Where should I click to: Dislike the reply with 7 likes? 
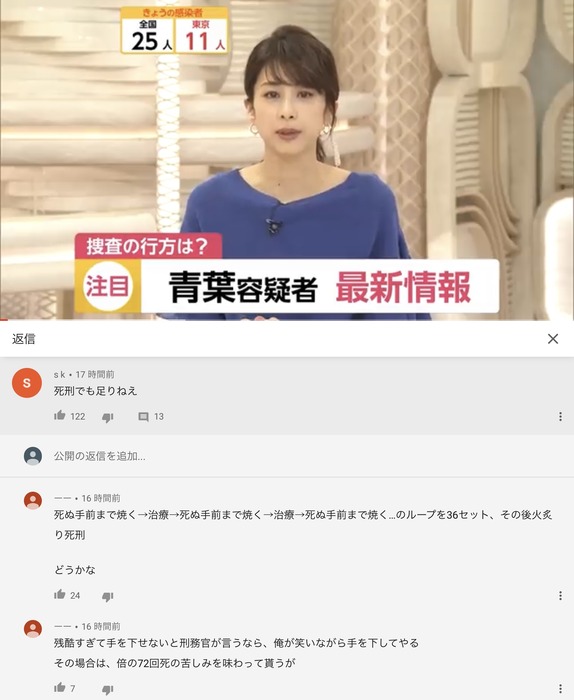pyautogui.click(x=108, y=689)
